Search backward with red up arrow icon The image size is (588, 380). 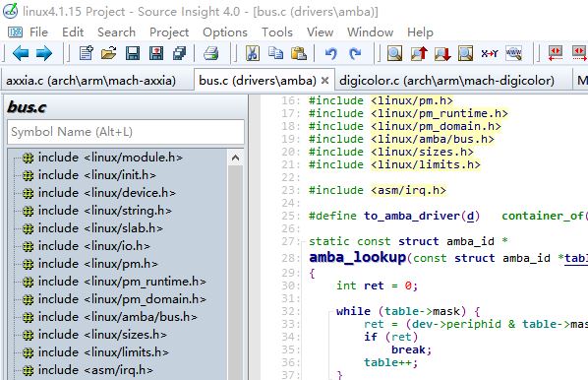419,53
